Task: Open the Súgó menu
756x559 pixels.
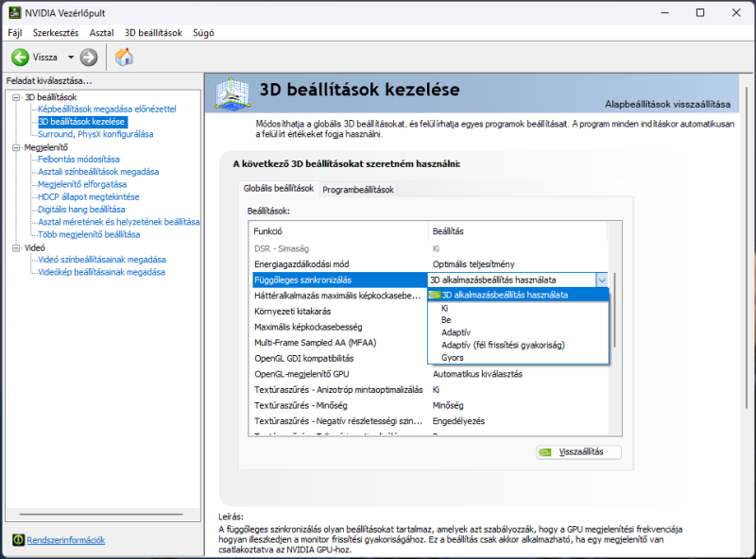Action: coord(203,33)
